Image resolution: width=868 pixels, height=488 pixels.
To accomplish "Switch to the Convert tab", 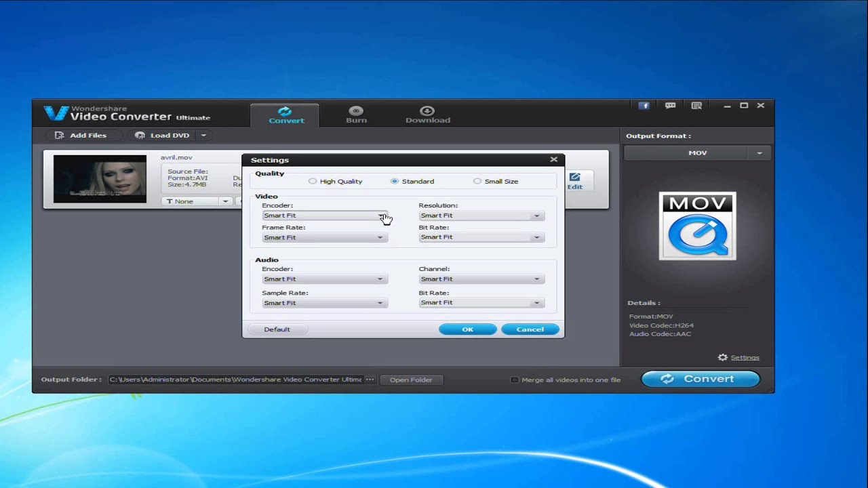I will point(286,115).
